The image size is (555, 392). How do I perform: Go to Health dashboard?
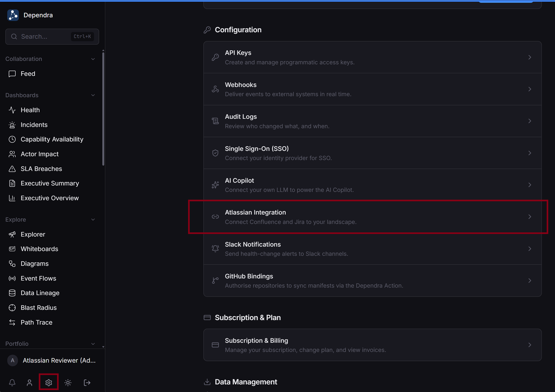[30, 110]
